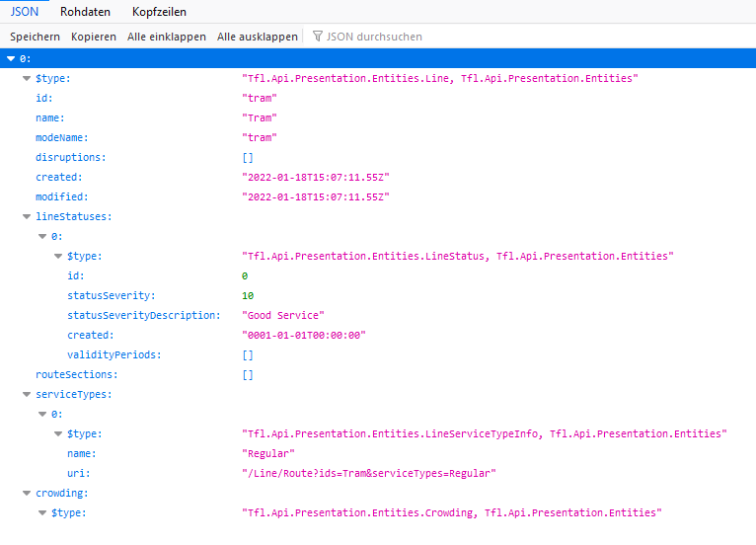Collapse the lineStatuses node
This screenshot has width=756, height=545.
(27, 217)
